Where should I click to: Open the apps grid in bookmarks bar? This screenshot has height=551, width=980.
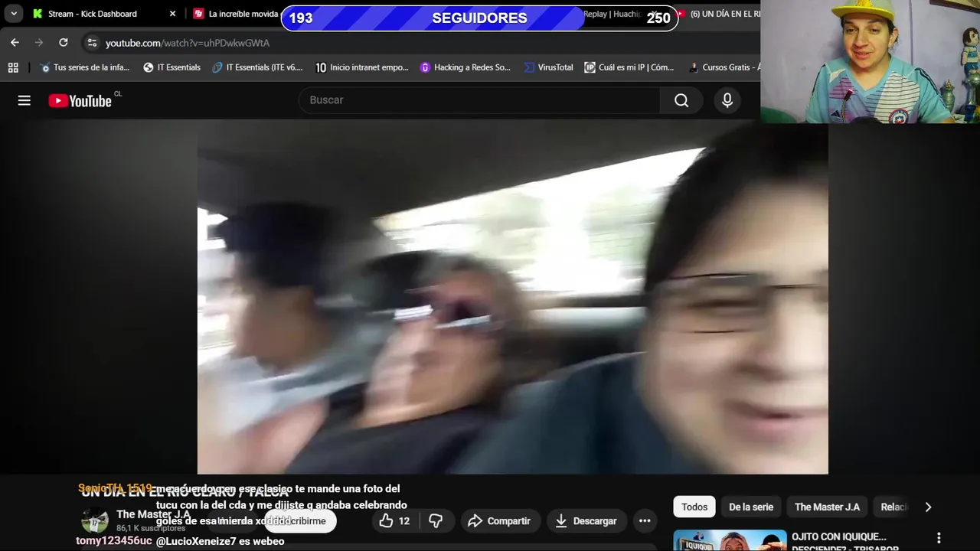coord(13,67)
